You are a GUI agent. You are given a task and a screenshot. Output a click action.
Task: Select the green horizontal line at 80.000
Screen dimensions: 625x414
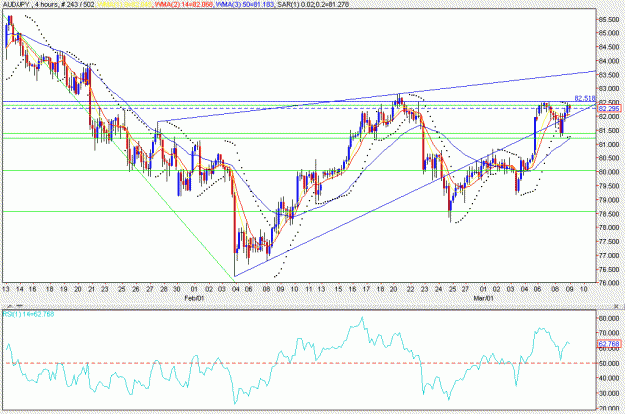click(x=299, y=171)
